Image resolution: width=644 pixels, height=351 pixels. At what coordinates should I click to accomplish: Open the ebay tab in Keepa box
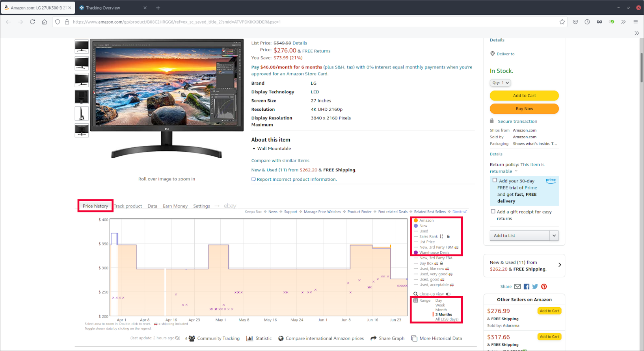pyautogui.click(x=230, y=206)
